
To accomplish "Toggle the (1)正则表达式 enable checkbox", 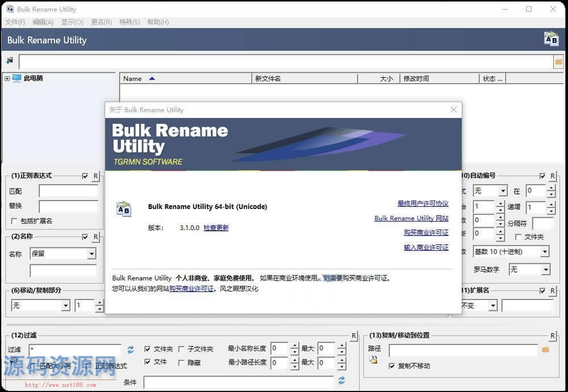I will tap(85, 176).
